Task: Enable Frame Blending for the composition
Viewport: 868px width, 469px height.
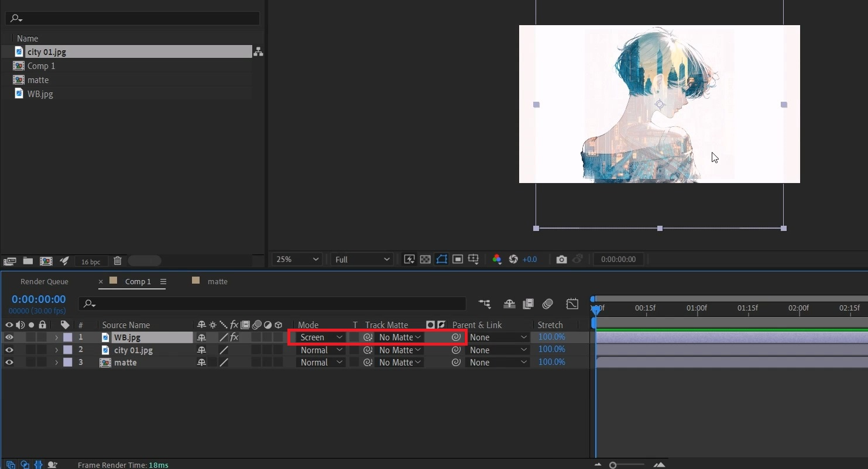Action: (x=528, y=304)
